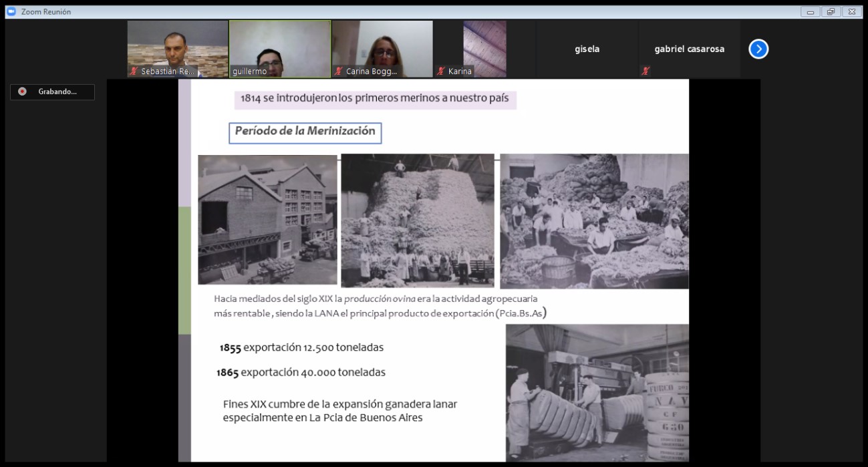Click the 'Período de la Merinización' heading box
868x467 pixels.
pos(305,132)
